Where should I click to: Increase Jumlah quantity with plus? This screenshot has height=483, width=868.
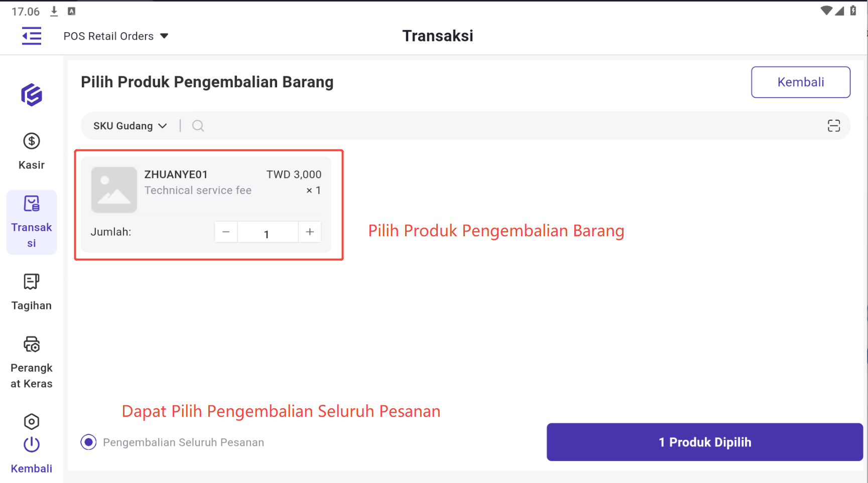(x=310, y=232)
